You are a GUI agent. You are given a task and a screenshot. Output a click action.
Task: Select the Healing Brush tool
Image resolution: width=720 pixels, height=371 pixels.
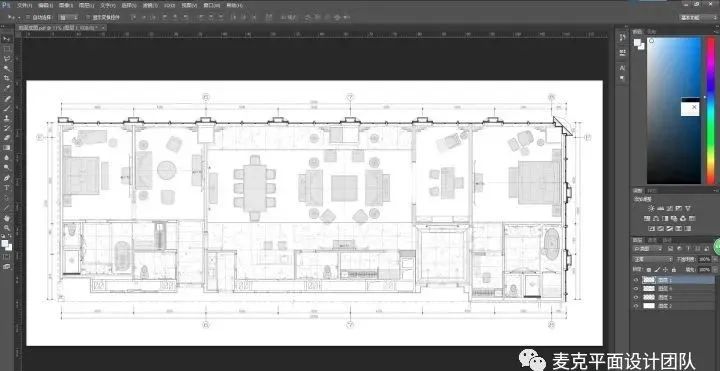tap(6, 98)
